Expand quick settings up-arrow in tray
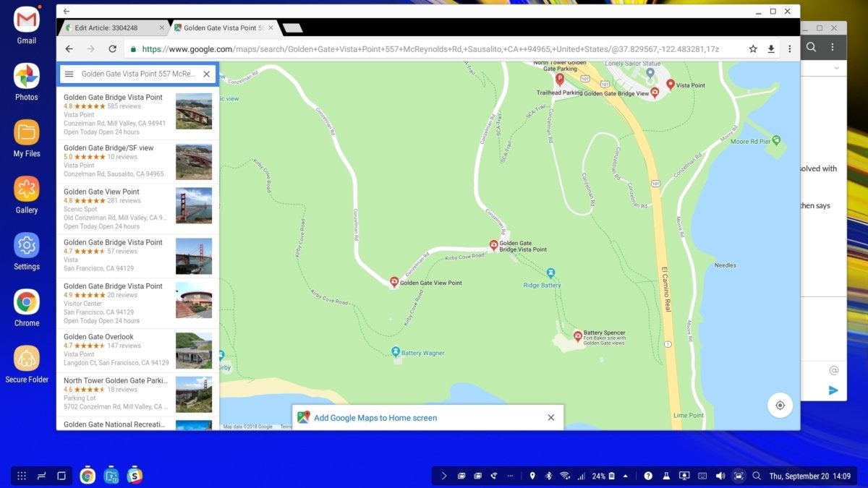The height and width of the screenshot is (488, 868). 625,476
